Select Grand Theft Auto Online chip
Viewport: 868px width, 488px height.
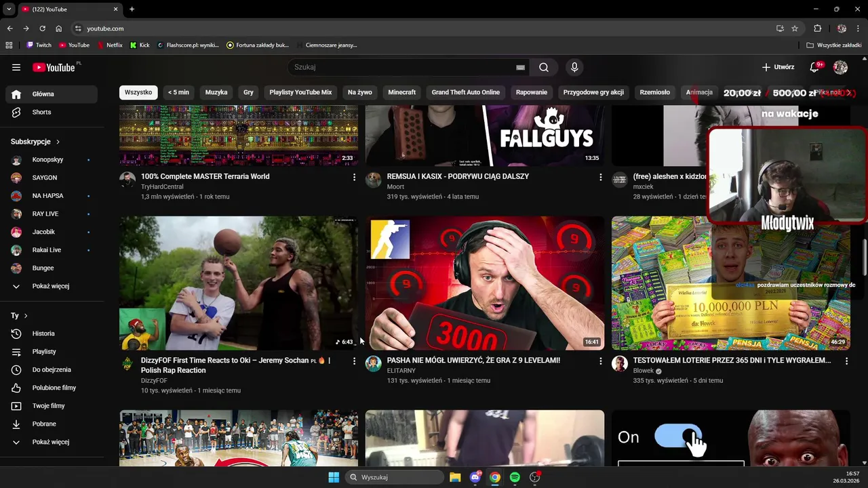point(466,92)
